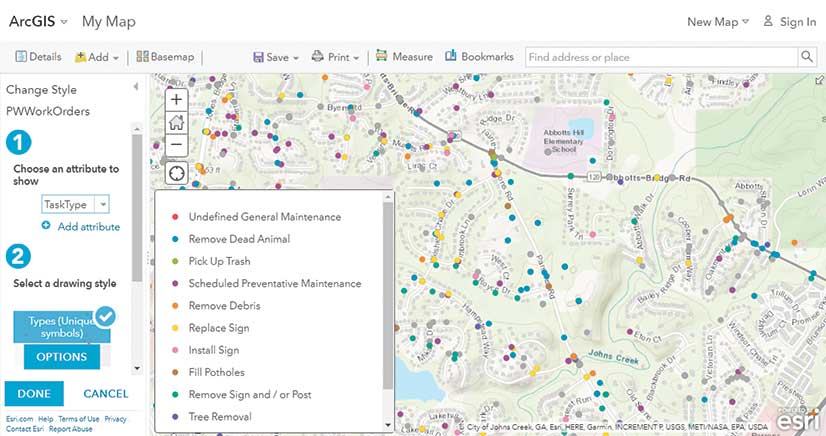Find my location on the map
Image resolution: width=826 pixels, height=436 pixels.
click(176, 173)
